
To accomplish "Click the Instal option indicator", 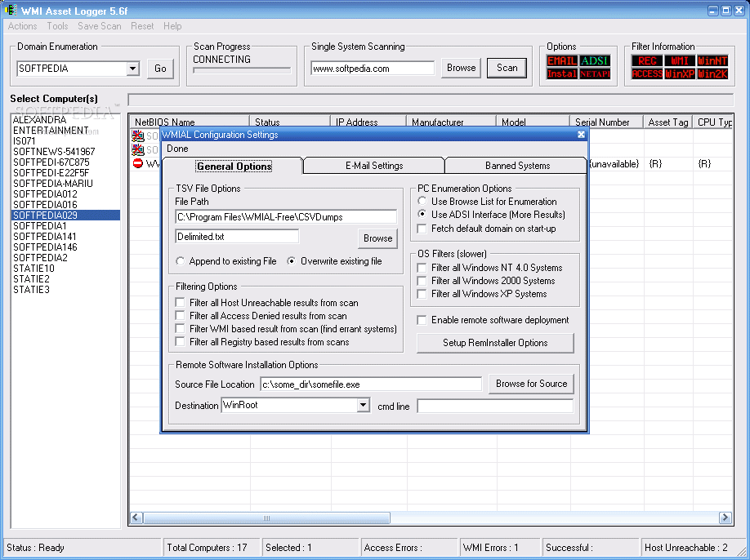I will point(562,73).
